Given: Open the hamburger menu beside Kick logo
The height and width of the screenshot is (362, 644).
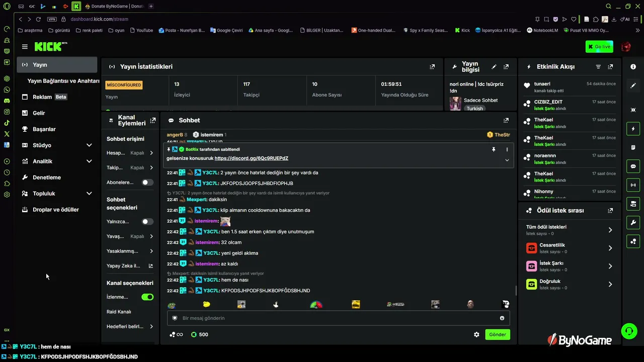Looking at the screenshot, I should (x=25, y=47).
